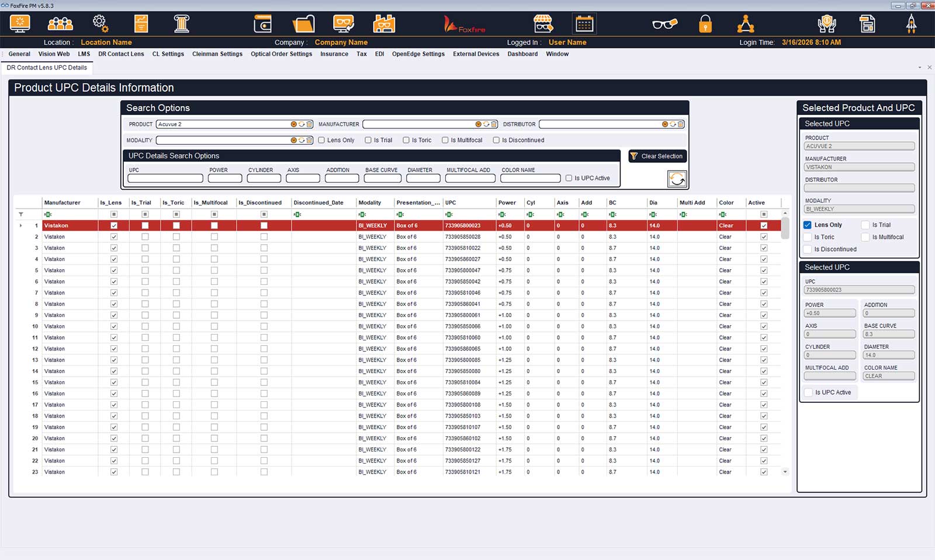Screen dimensions: 935x560
Task: Open the Insurance menu
Action: click(334, 54)
